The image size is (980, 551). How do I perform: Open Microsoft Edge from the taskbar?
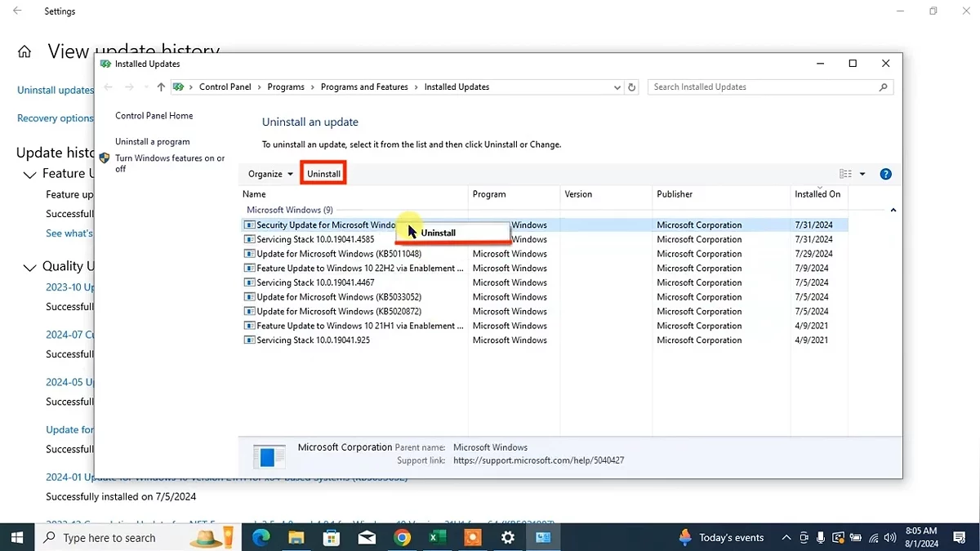(261, 538)
